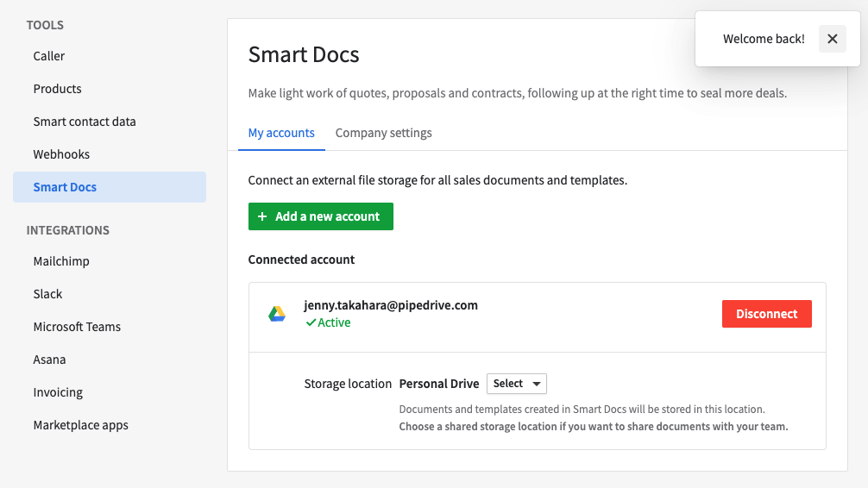868x488 pixels.
Task: Disconnect the jenny.takahara account
Action: [767, 314]
